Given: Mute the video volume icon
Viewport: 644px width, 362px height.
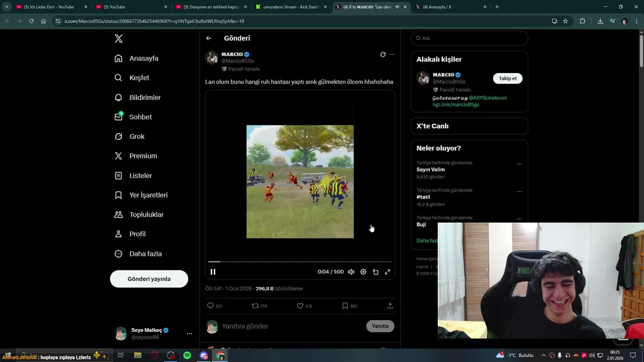Looking at the screenshot, I should tap(351, 272).
